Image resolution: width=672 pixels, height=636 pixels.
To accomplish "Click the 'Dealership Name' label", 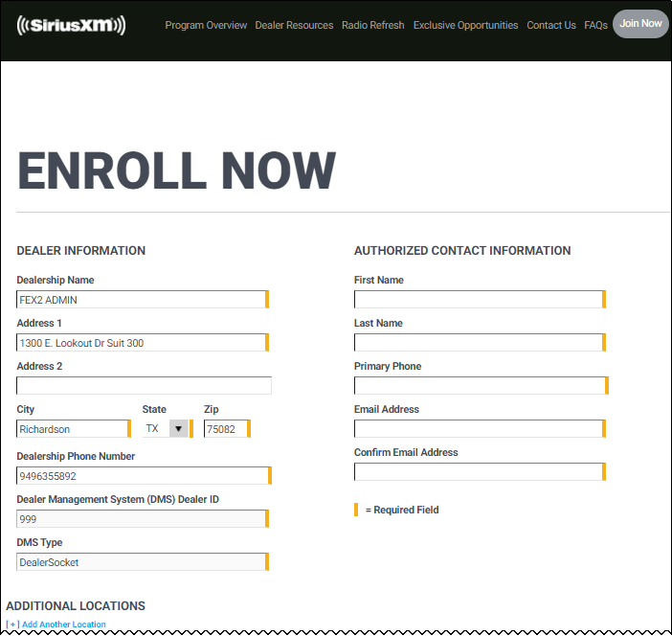I will click(x=56, y=280).
